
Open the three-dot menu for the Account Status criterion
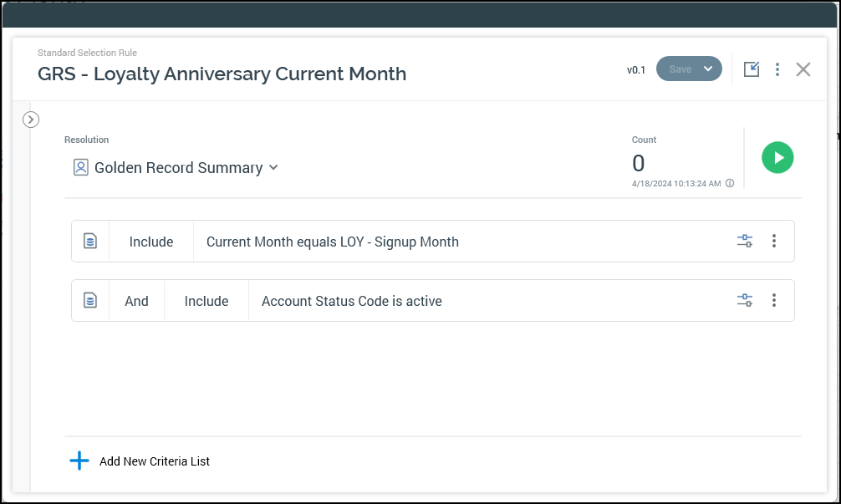point(774,301)
